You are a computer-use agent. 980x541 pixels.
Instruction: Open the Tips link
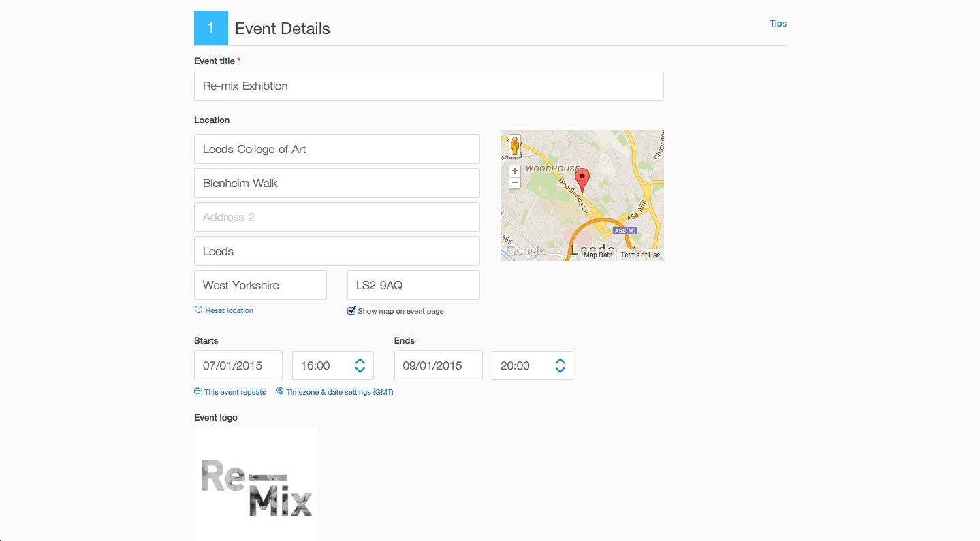click(x=778, y=23)
